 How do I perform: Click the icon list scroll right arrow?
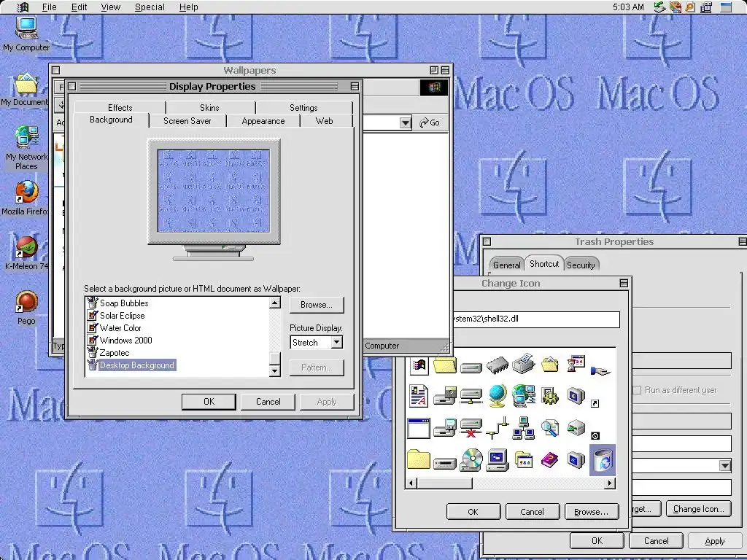[609, 483]
